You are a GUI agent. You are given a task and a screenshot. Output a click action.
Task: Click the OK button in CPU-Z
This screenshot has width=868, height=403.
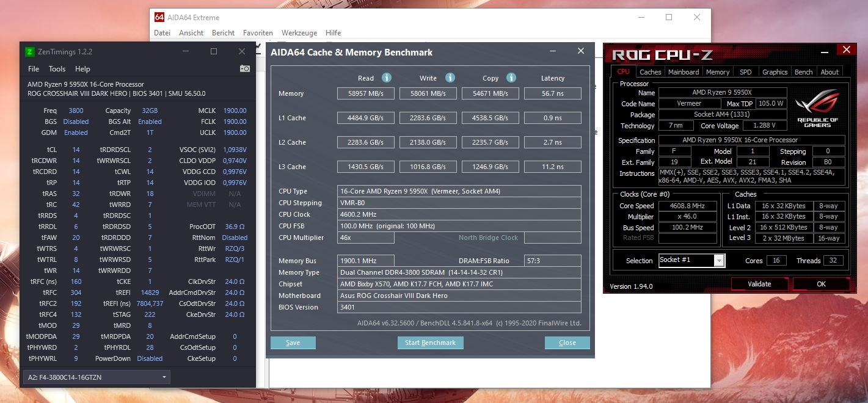[x=821, y=283]
